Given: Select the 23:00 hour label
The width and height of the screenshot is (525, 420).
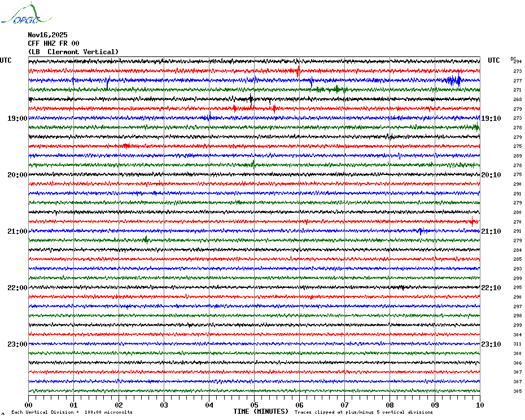Looking at the screenshot, I should point(17,344).
